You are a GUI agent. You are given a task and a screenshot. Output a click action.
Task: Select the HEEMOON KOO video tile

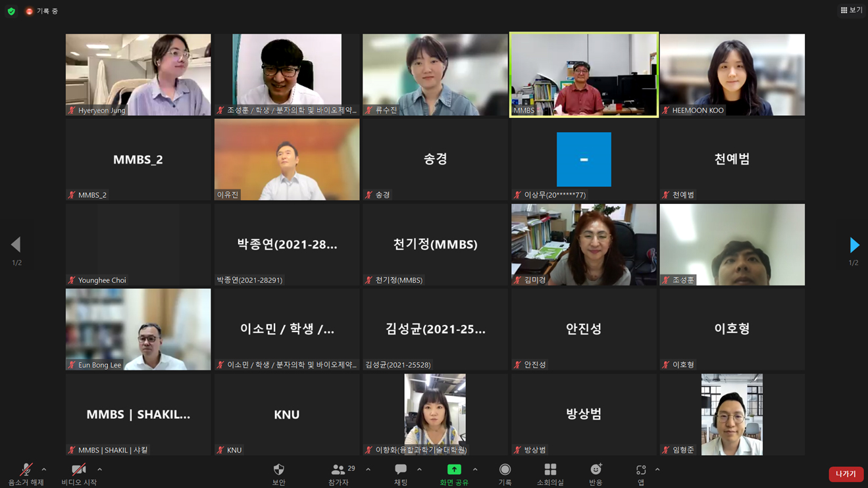[x=732, y=74]
